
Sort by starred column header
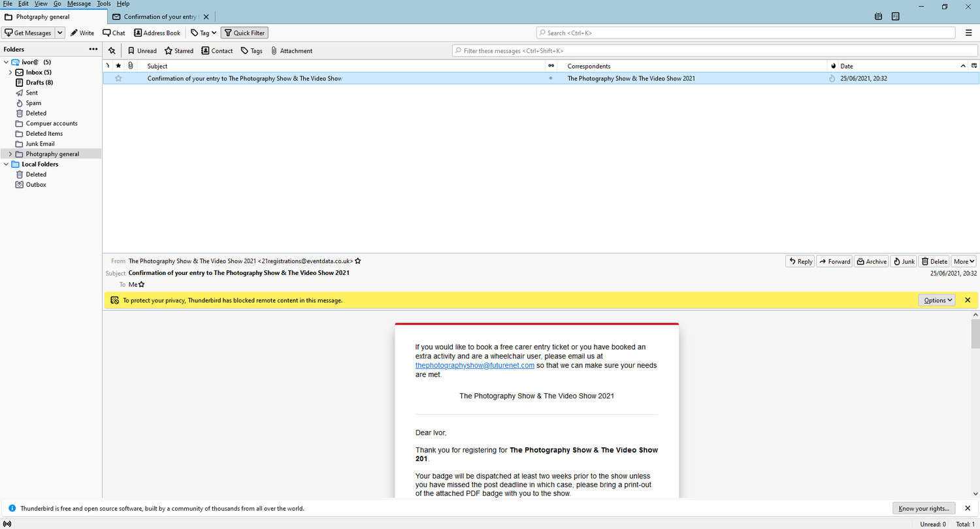pyautogui.click(x=118, y=66)
